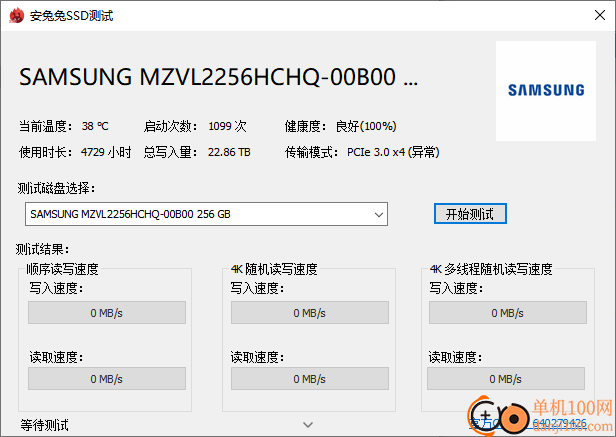The height and width of the screenshot is (437, 616).
Task: Click the sequential 写入速度 result bar
Action: (x=107, y=313)
